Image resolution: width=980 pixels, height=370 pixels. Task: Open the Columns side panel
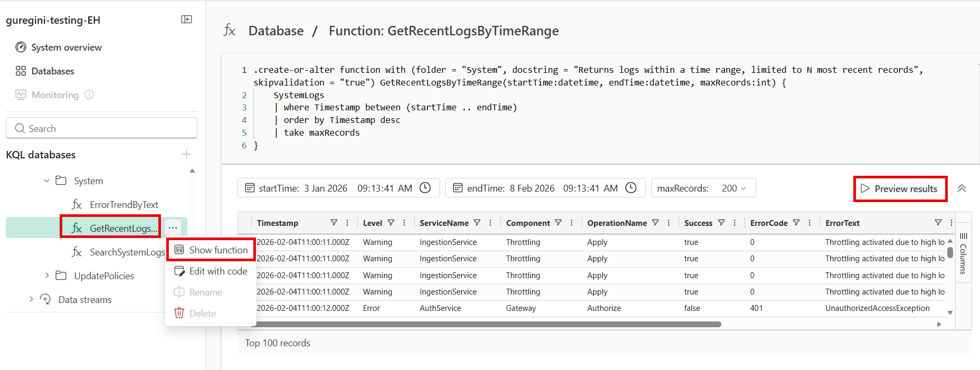click(x=963, y=252)
